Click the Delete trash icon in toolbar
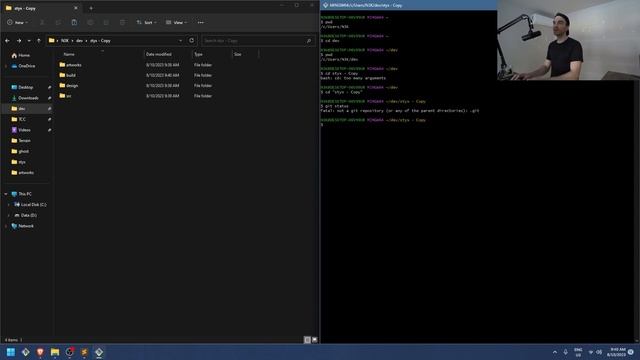Image resolution: width=640 pixels, height=360 pixels. tap(122, 22)
